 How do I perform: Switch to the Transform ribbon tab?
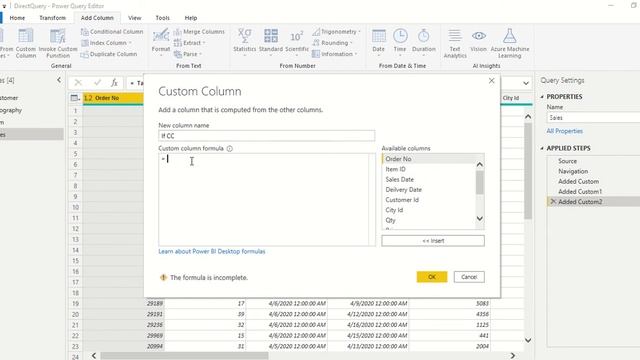(x=52, y=18)
